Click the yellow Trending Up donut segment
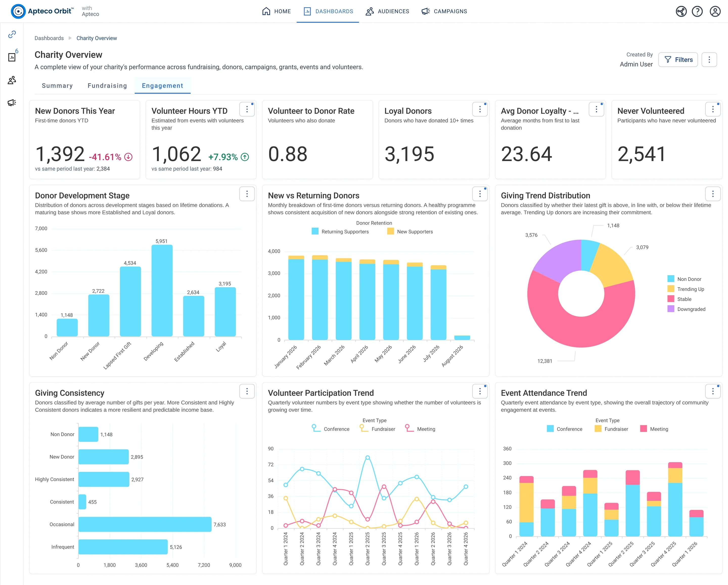 tap(612, 265)
